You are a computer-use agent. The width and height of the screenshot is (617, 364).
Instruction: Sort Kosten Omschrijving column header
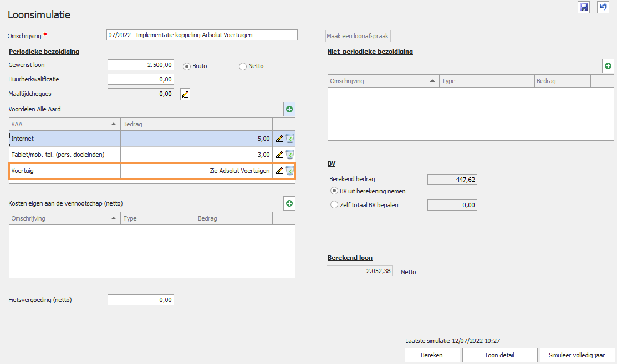pyautogui.click(x=65, y=218)
